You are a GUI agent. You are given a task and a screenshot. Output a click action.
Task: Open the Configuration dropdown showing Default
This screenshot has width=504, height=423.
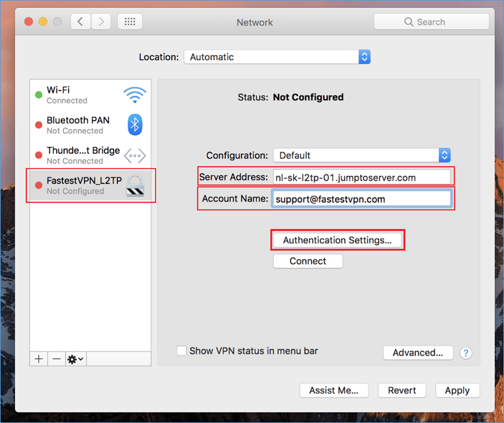362,155
